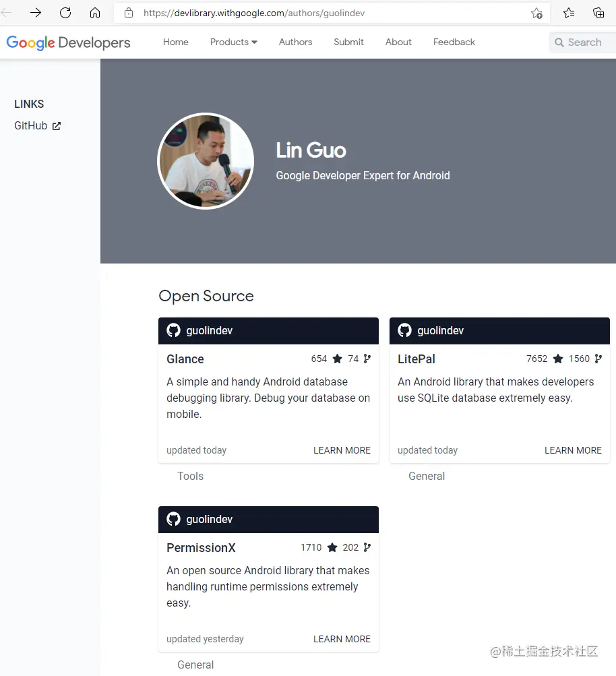Click the 'Open Source' section heading
This screenshot has width=616, height=676.
[206, 296]
